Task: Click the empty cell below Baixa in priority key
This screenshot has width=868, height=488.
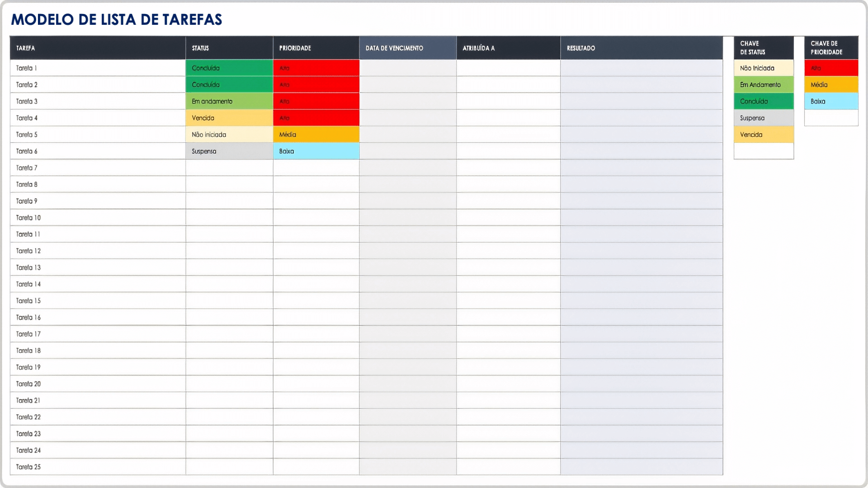Action: pyautogui.click(x=831, y=118)
